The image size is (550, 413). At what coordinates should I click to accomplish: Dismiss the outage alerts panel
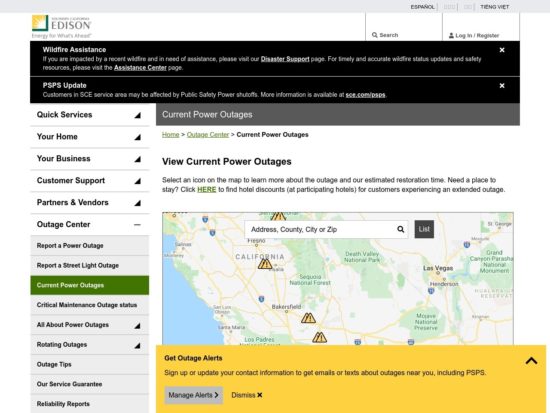247,395
